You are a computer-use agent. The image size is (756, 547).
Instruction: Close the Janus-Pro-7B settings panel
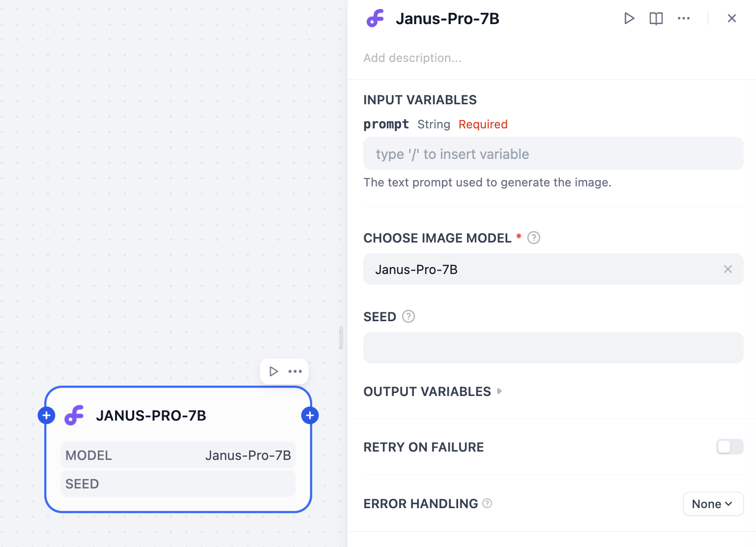(x=731, y=19)
